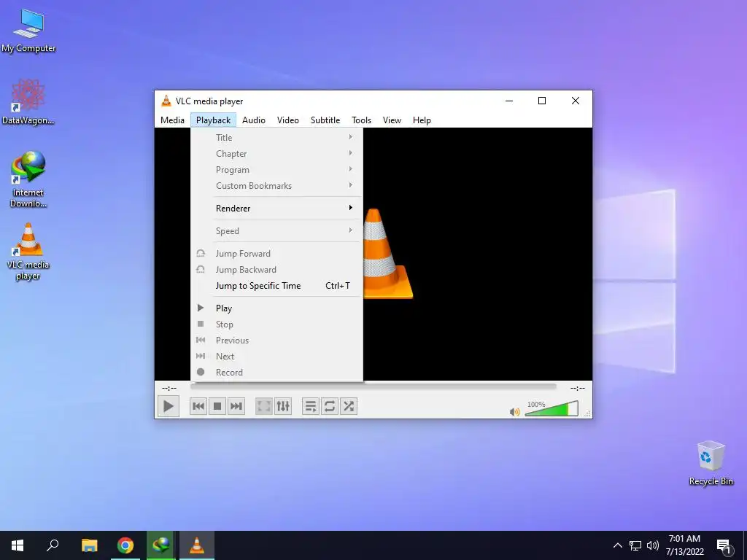Toggle the playlist button
Viewport: 747px width, 560px height.
click(x=311, y=406)
